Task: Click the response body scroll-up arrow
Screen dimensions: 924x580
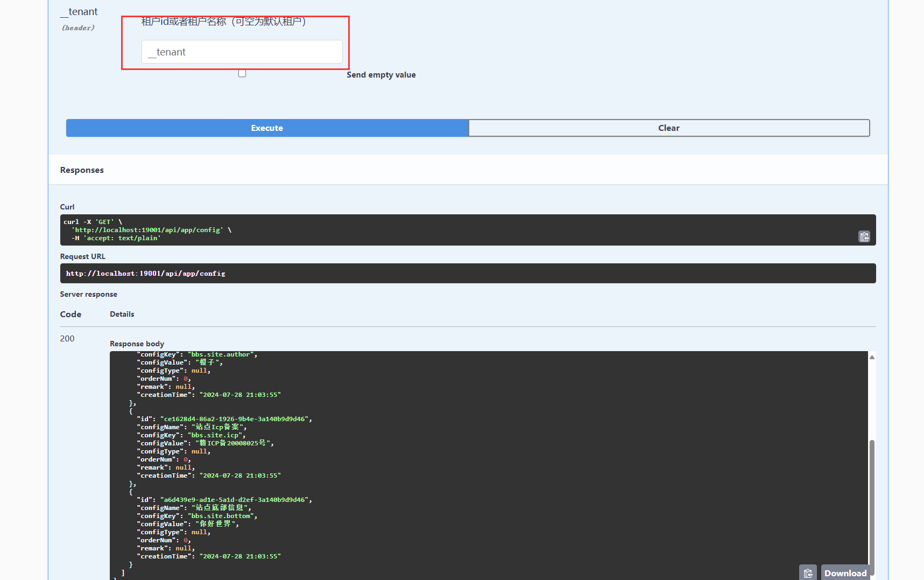Action: (x=872, y=357)
